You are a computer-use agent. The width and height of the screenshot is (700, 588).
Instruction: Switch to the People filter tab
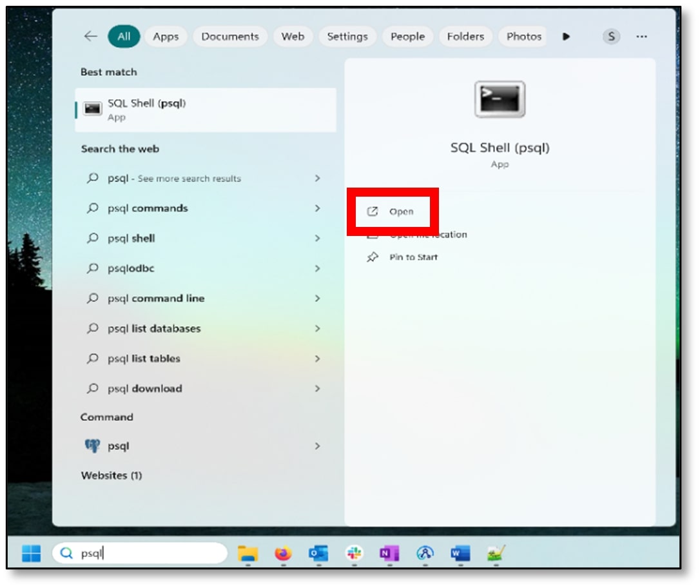[407, 36]
